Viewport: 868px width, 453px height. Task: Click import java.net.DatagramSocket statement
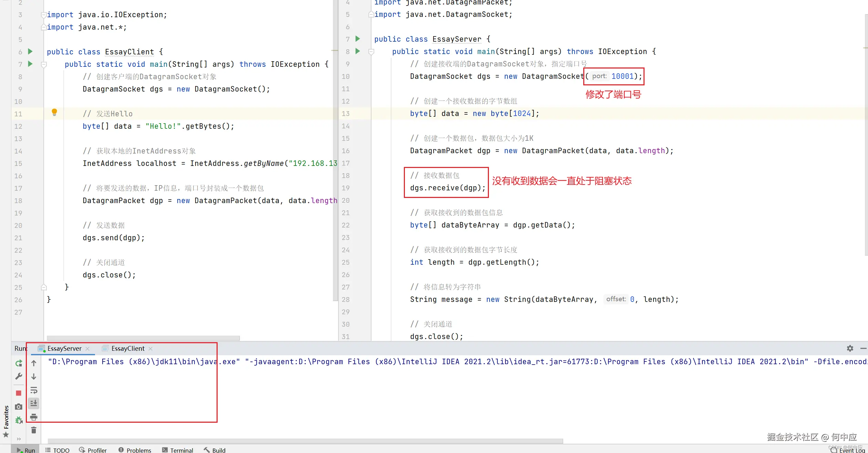click(x=443, y=14)
